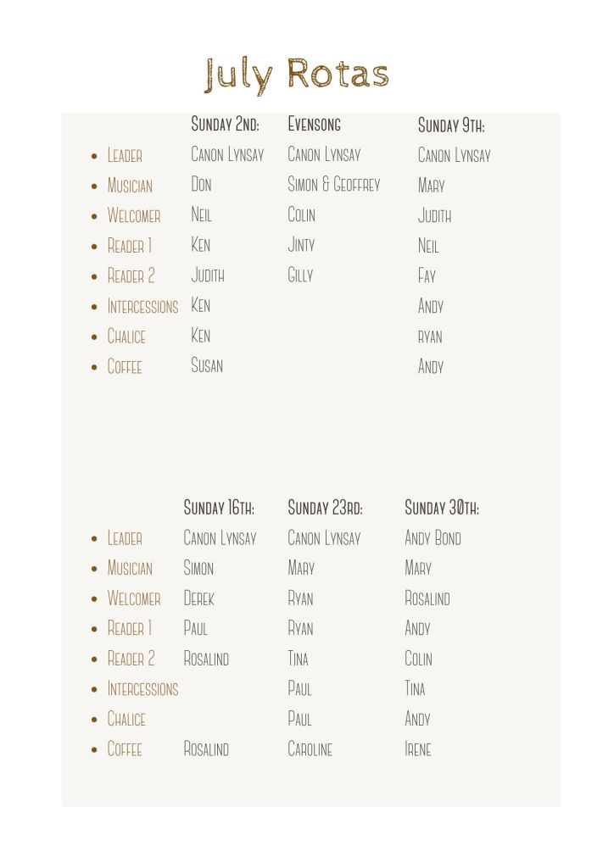Click the name Irene under Sunday 30th
Screen dimensions: 614x868
click(x=417, y=749)
